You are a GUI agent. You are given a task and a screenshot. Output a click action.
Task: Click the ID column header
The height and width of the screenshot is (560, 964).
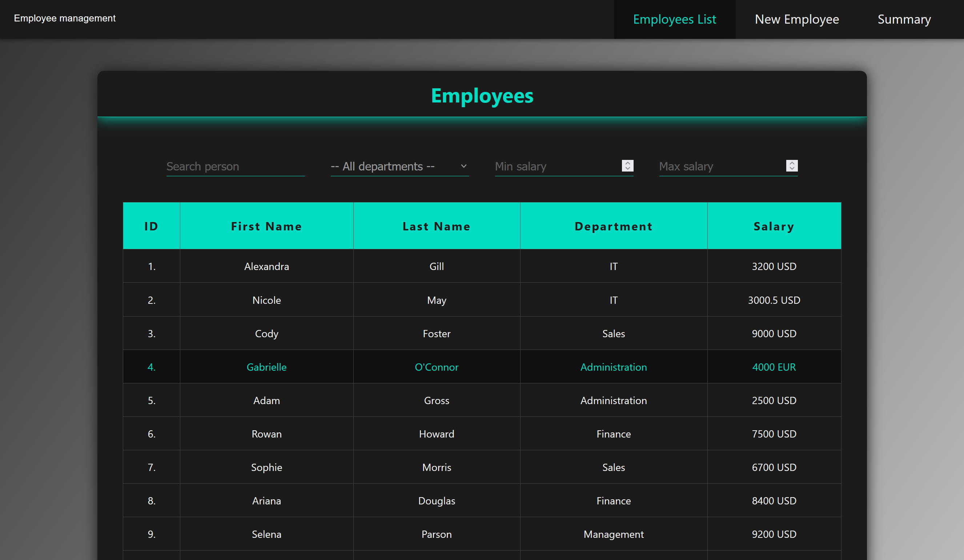click(x=151, y=226)
